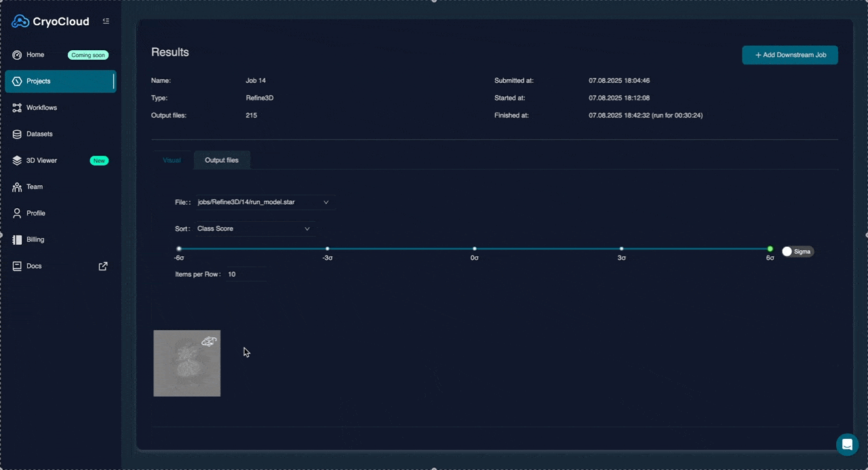Open the live chat bubble
The image size is (868, 470).
[x=847, y=444]
